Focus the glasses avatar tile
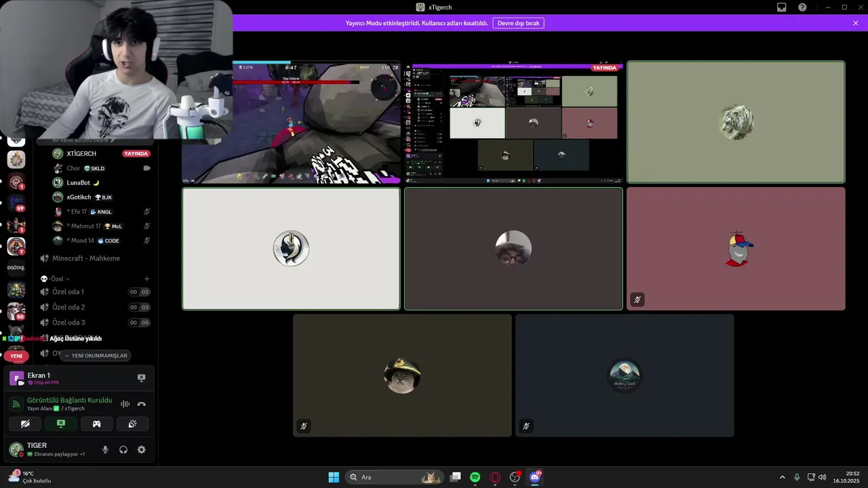 [513, 249]
